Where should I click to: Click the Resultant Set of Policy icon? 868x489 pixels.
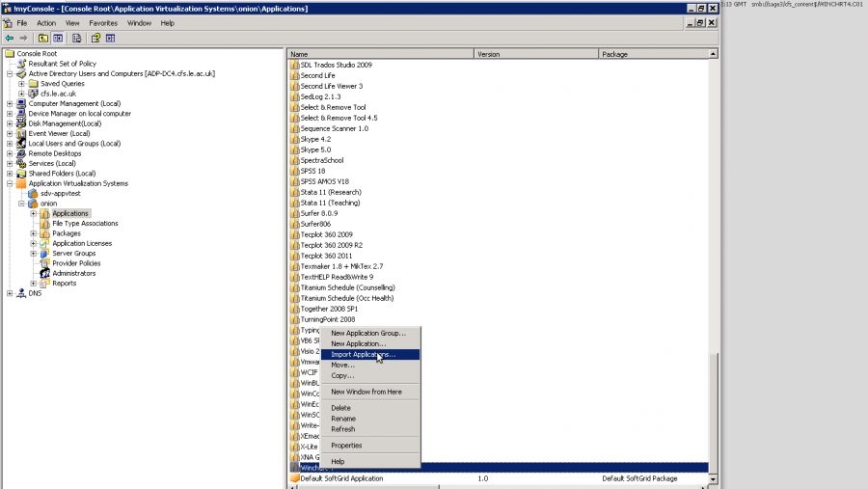21,64
